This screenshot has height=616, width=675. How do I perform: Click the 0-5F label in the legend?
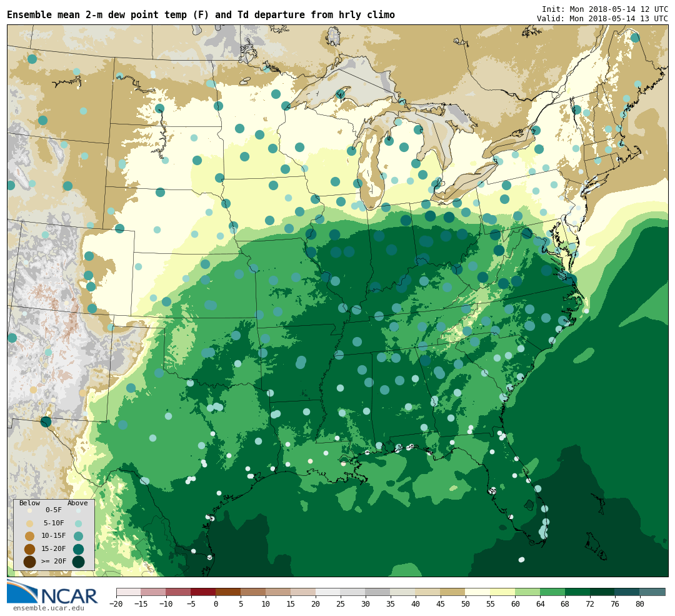[x=54, y=510]
